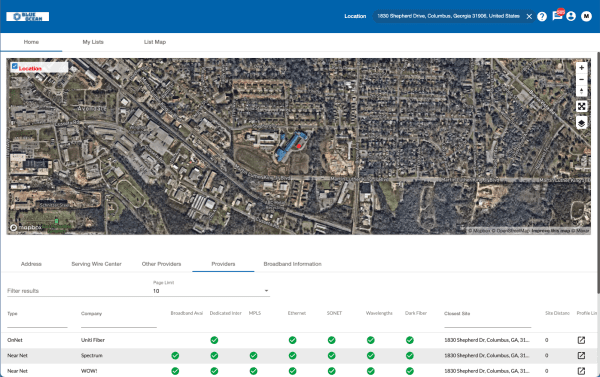The image size is (600, 377).
Task: Open messages with notification badge
Action: pos(558,16)
